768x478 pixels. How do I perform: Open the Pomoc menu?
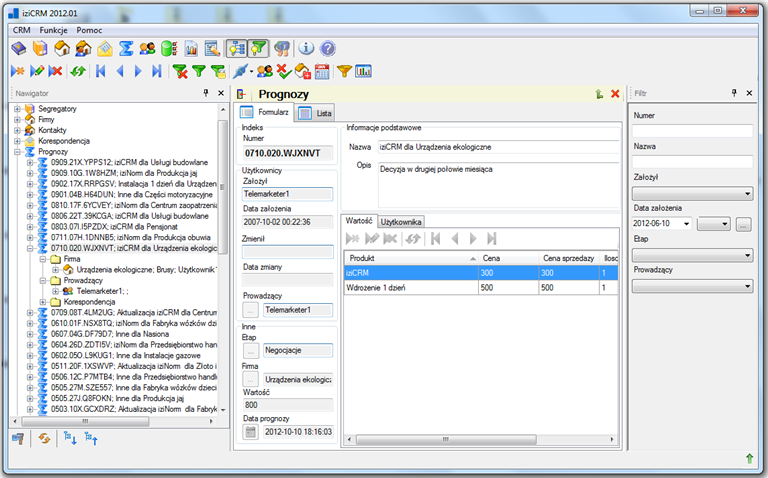coord(89,30)
